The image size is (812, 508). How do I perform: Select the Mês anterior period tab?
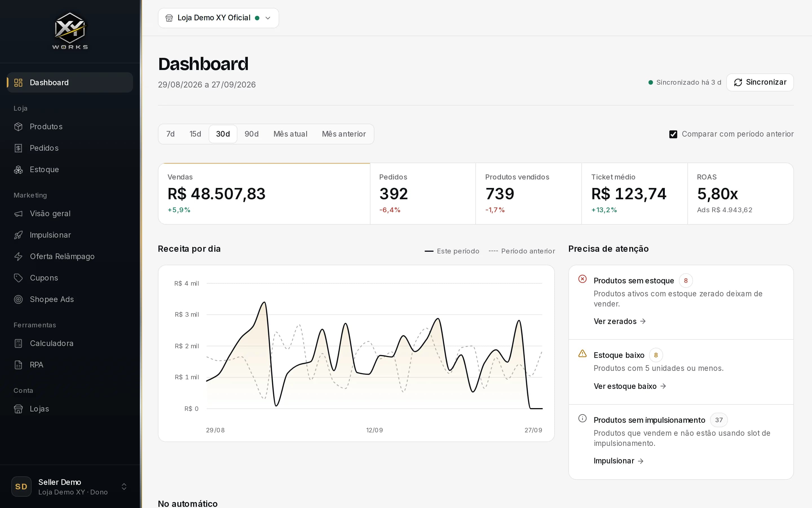tap(344, 134)
